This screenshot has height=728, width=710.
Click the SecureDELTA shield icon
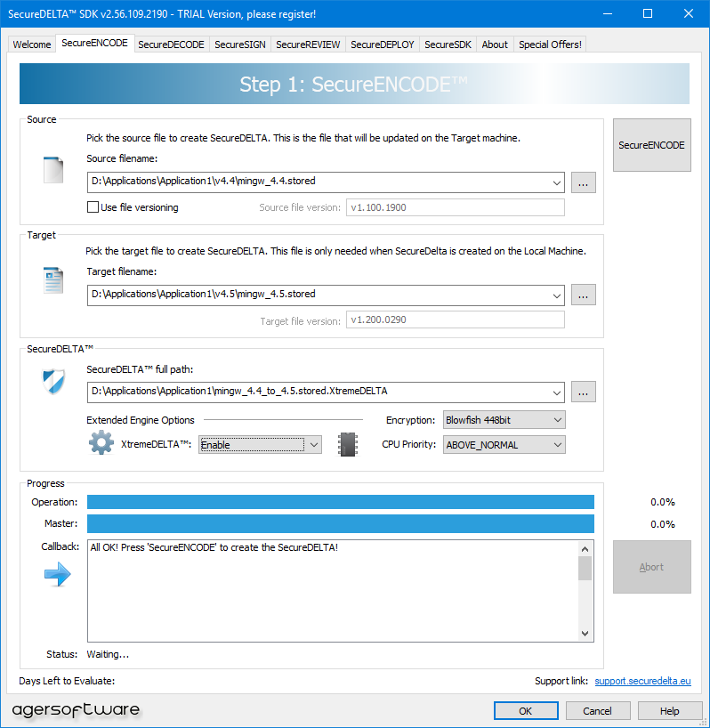pos(53,381)
